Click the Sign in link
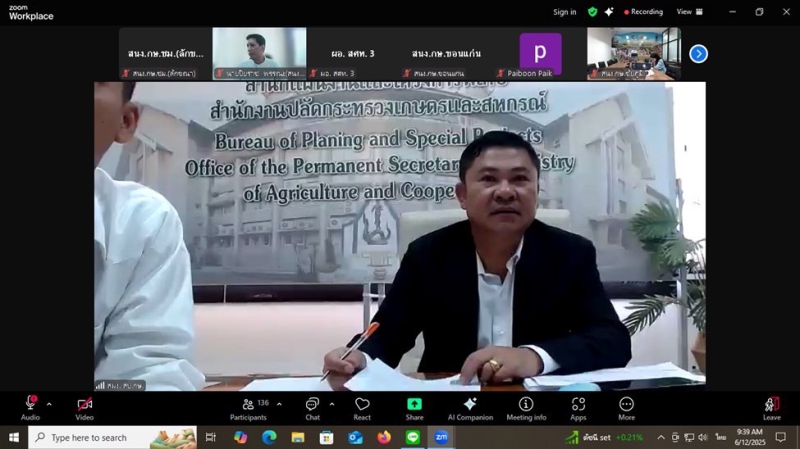The width and height of the screenshot is (800, 449). [x=564, y=12]
